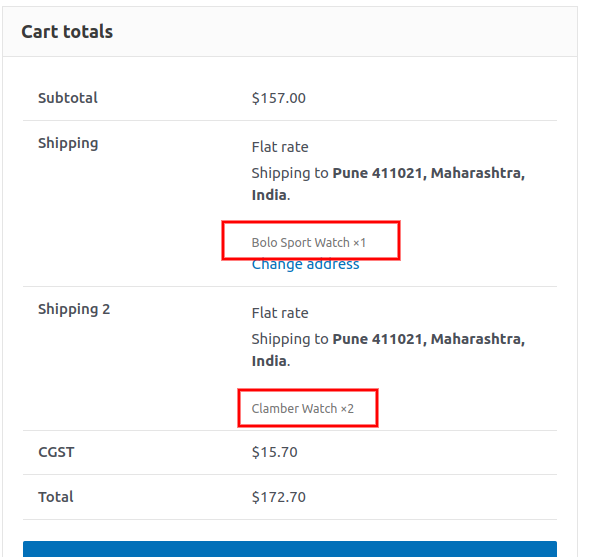This screenshot has height=557, width=604.
Task: Select the Subtotal row label
Action: coord(68,98)
